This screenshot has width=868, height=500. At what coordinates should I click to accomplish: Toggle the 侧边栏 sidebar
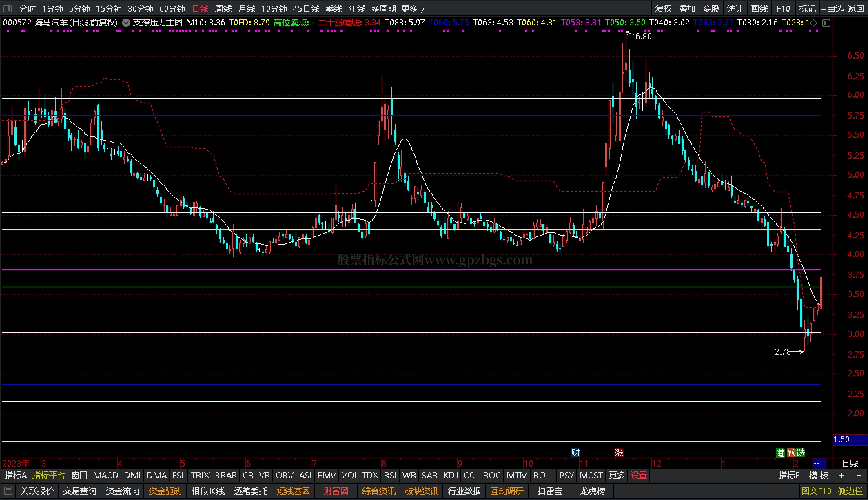[x=850, y=491]
